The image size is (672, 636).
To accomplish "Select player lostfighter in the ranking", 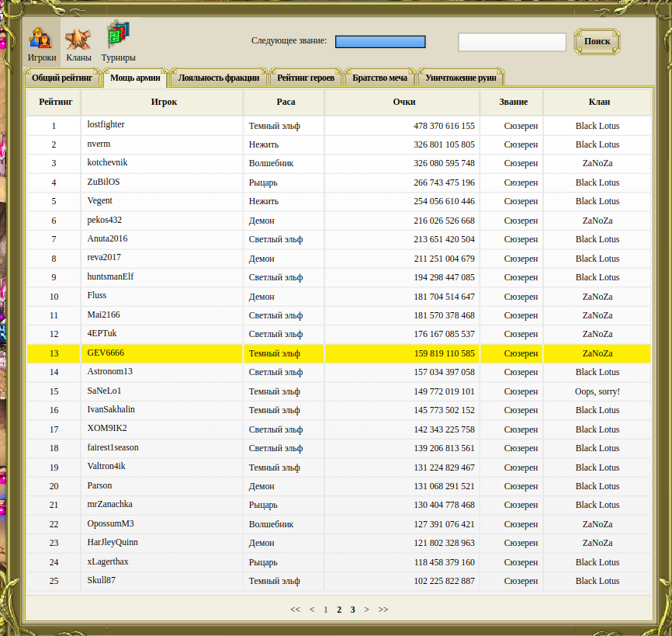I will [x=106, y=125].
